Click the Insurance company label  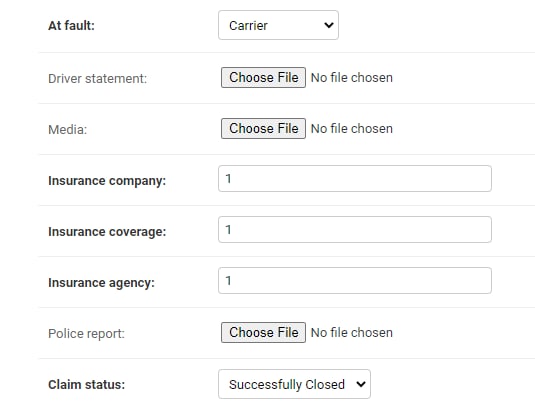107,181
